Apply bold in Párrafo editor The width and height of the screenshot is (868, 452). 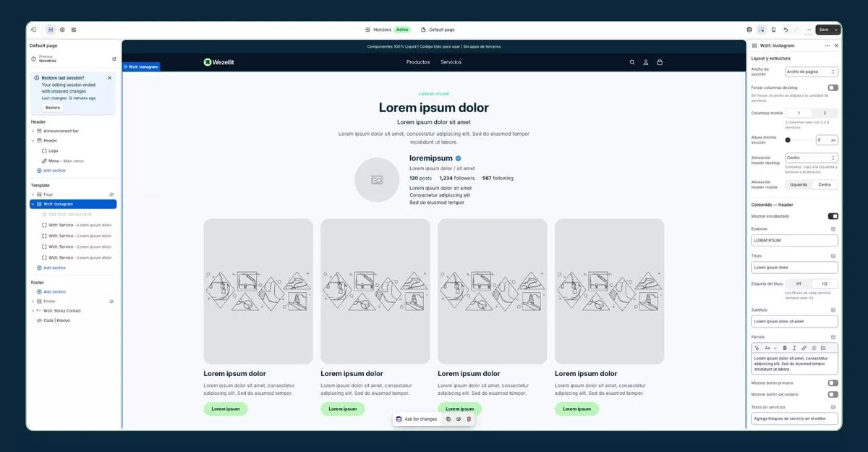pos(785,348)
